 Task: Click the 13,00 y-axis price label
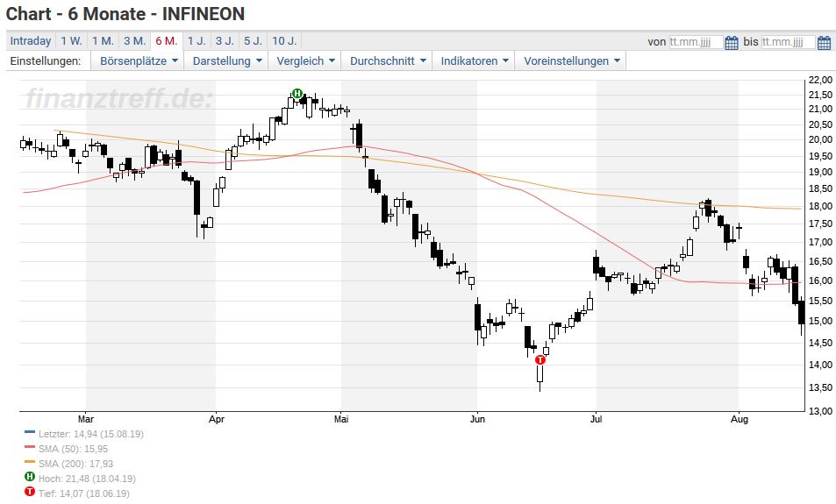click(x=820, y=411)
